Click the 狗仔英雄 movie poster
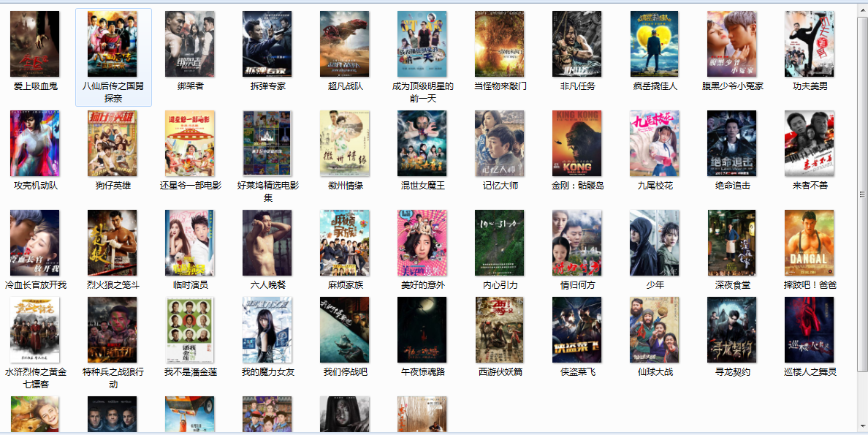Screen dimensions: 868x435 [113, 143]
